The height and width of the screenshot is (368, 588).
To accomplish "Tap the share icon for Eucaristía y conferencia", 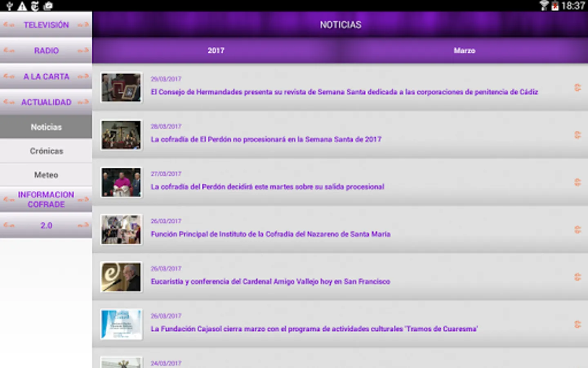I will click(x=577, y=277).
